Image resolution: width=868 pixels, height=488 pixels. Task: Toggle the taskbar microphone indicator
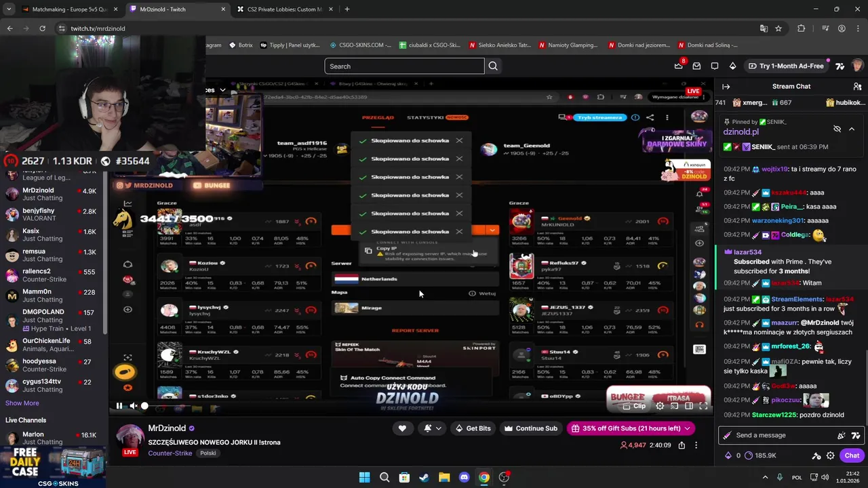point(780,477)
